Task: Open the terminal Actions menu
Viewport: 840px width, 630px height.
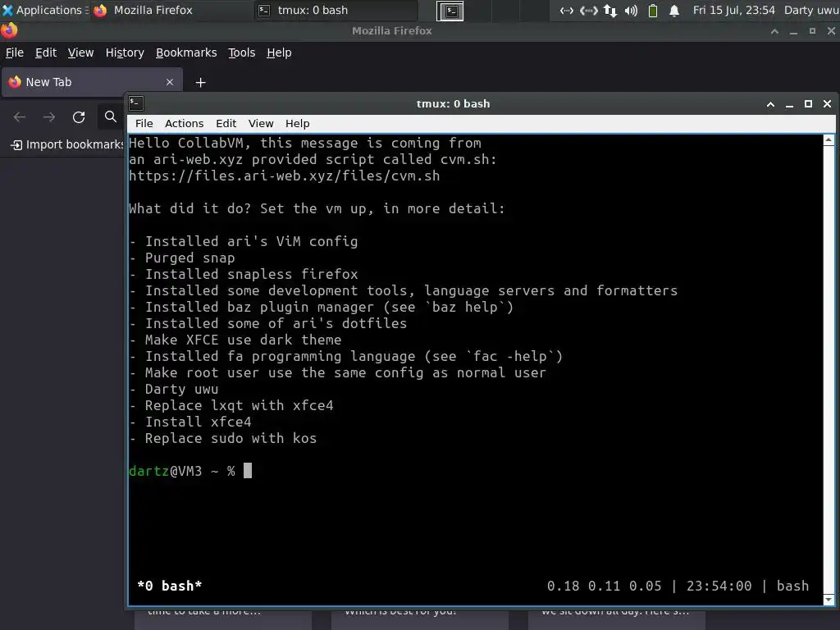Action: (185, 123)
